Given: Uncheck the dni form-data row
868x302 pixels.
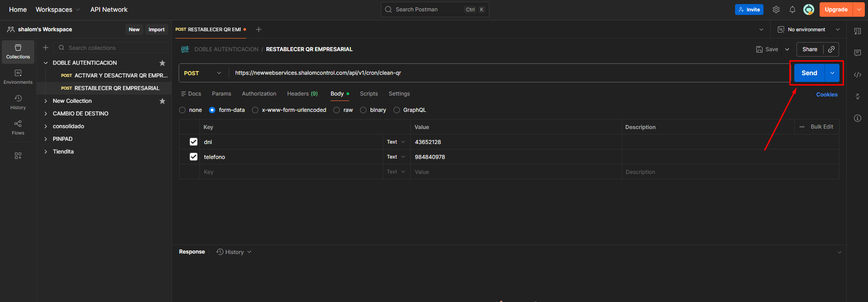Looking at the screenshot, I should [194, 142].
